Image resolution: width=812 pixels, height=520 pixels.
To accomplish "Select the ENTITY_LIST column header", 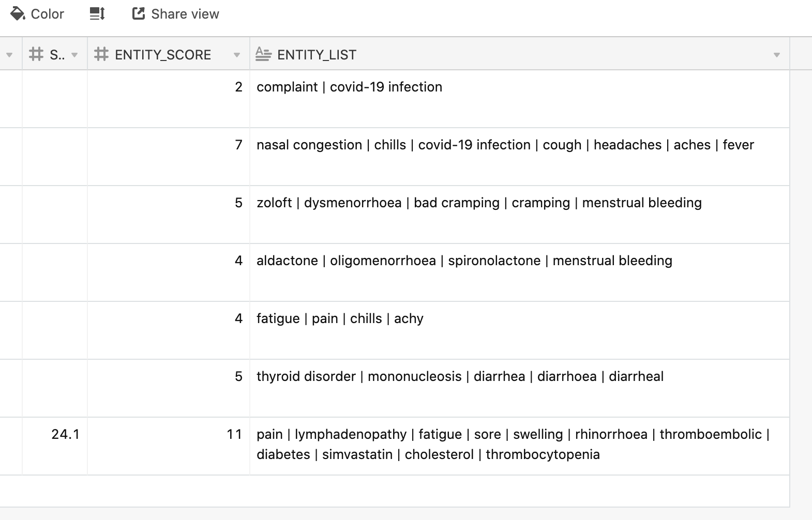I will pos(520,54).
